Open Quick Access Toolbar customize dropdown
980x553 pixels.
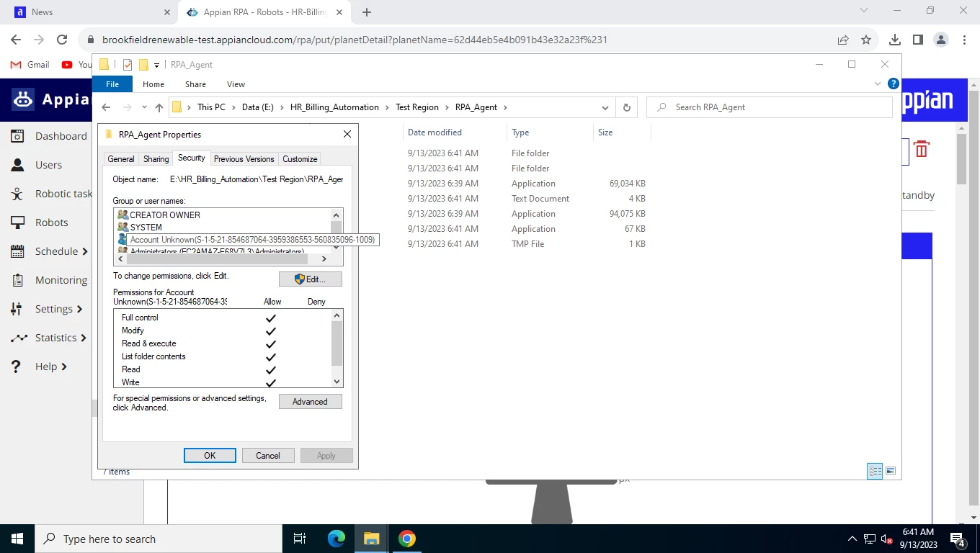click(x=156, y=65)
